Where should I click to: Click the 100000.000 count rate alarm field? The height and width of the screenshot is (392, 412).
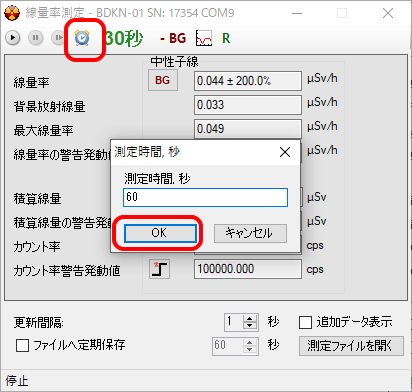(248, 269)
